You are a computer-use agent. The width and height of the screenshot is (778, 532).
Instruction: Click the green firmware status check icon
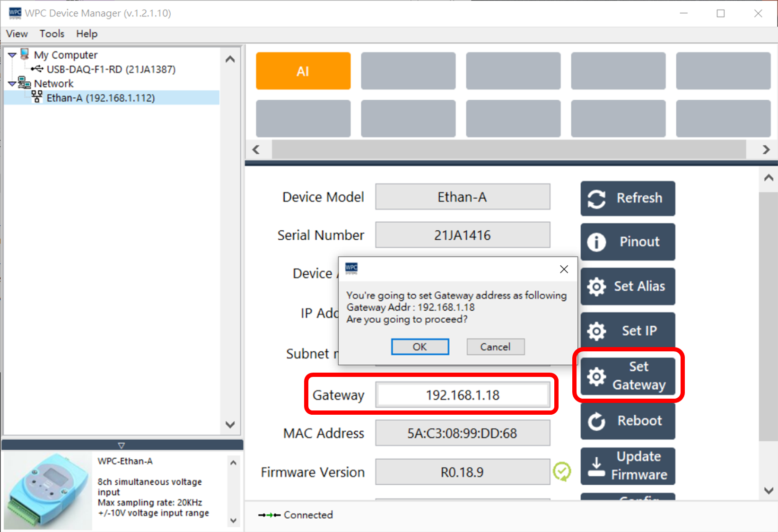point(562,471)
